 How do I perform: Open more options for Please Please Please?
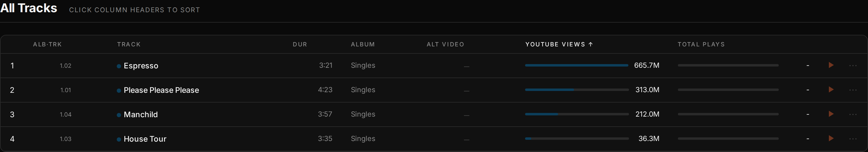(x=853, y=90)
